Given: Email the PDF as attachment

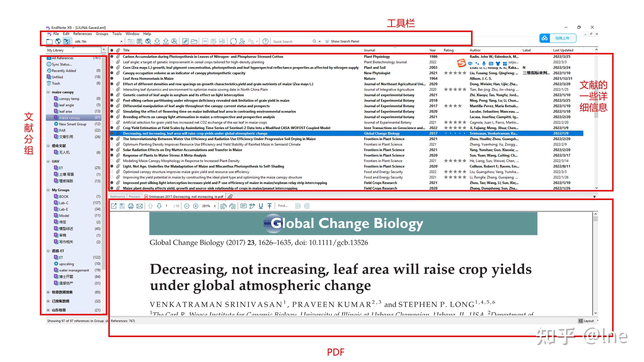Looking at the screenshot, I should coord(139,206).
